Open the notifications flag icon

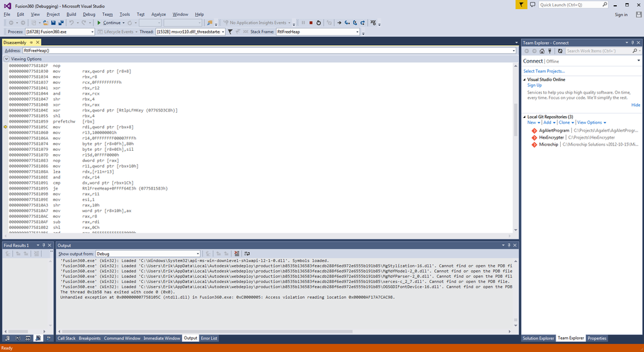click(x=521, y=5)
